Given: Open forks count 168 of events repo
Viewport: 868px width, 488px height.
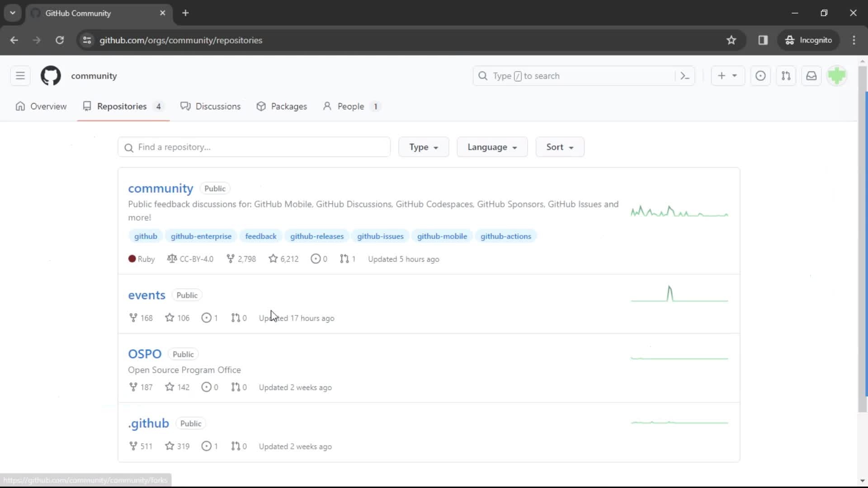Looking at the screenshot, I should (141, 318).
